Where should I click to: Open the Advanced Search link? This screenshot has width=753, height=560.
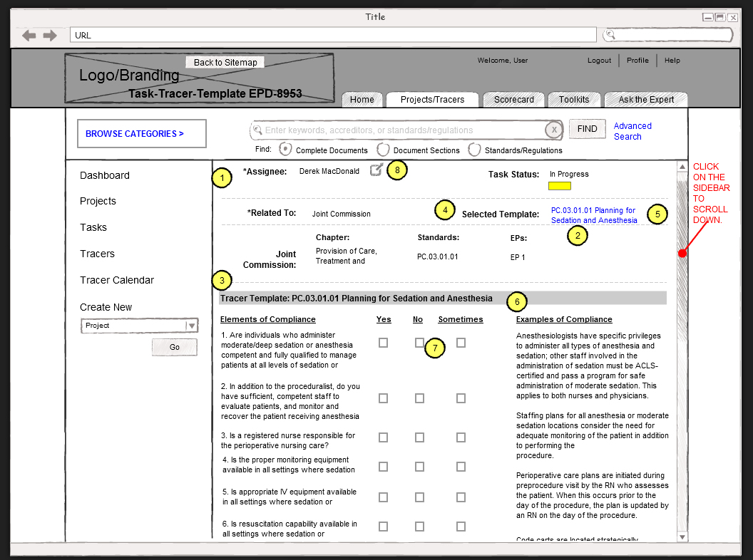coord(632,131)
